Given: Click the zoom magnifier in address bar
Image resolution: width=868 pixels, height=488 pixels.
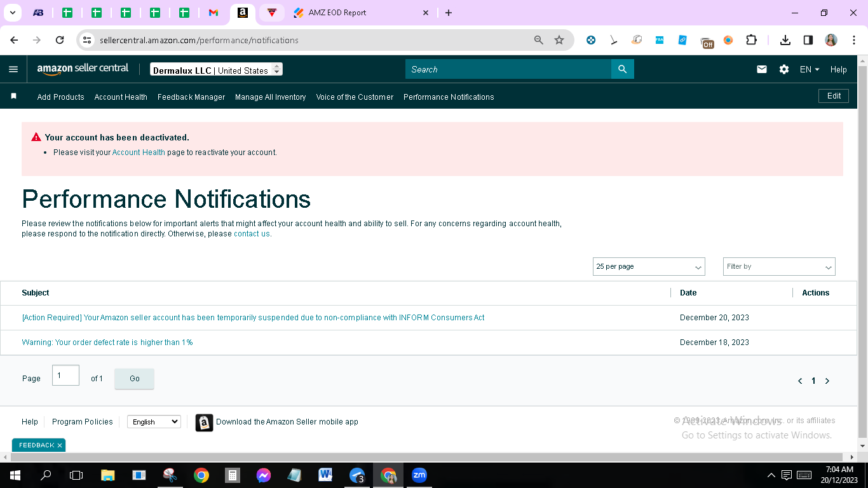Looking at the screenshot, I should [539, 40].
